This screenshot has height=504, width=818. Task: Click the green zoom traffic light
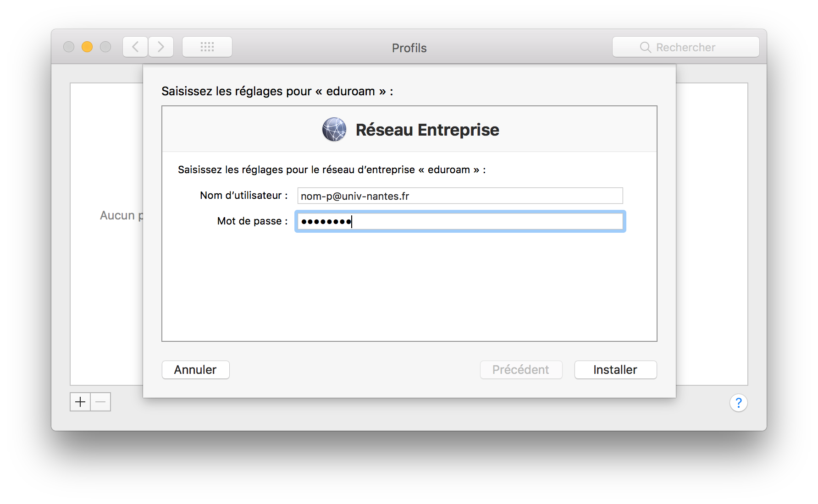(x=105, y=46)
